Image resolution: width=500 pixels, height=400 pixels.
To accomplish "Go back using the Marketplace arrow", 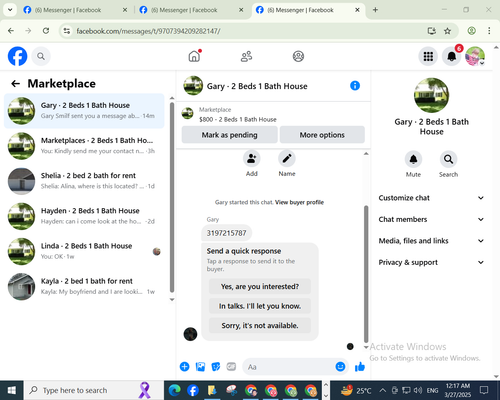I will (15, 84).
